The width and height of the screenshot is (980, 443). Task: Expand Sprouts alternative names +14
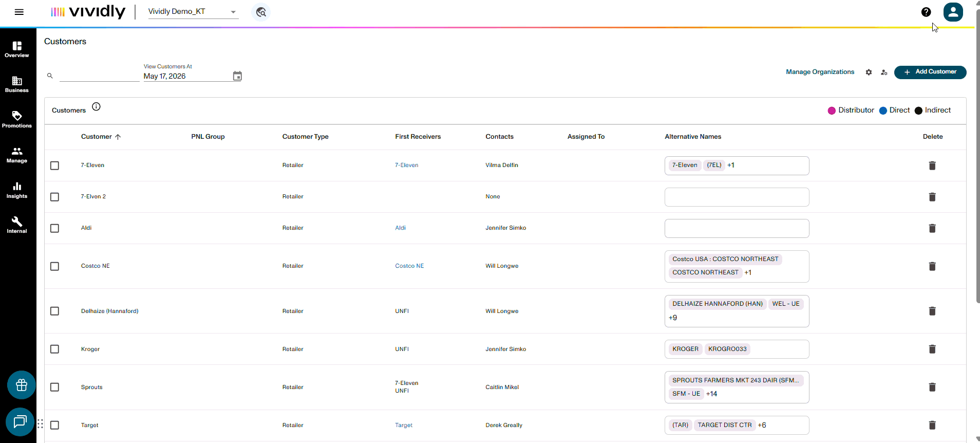click(711, 394)
